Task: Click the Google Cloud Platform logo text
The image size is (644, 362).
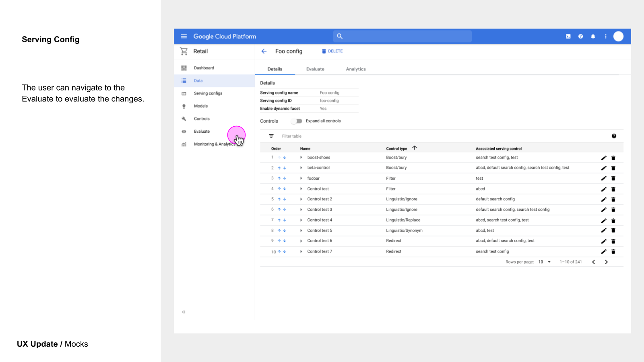Action: [225, 36]
